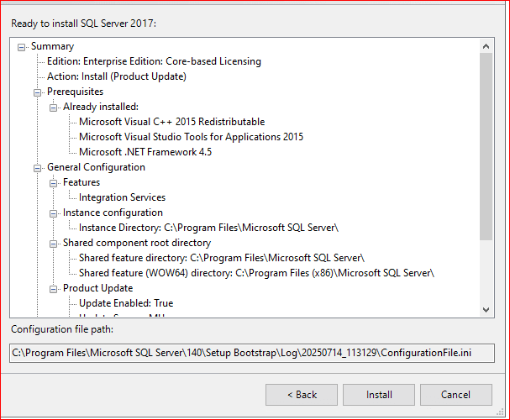Select the Update Enabled: True item
The image size is (510, 420).
[x=126, y=303]
